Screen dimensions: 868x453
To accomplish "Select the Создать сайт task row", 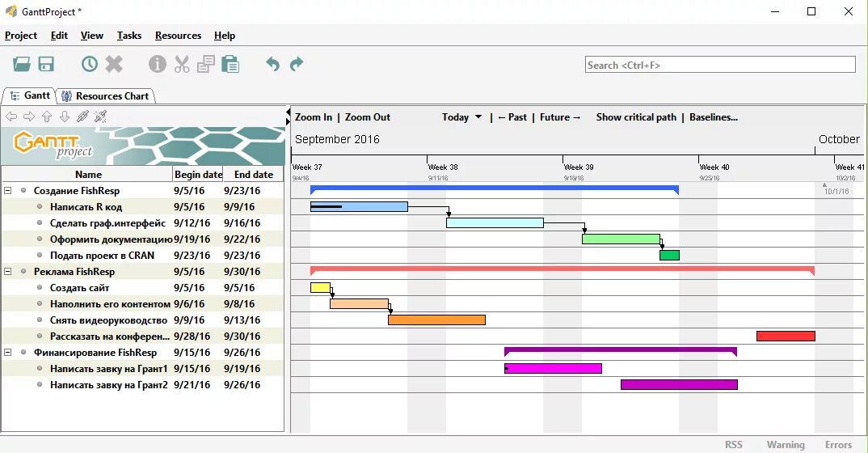I will [142, 287].
